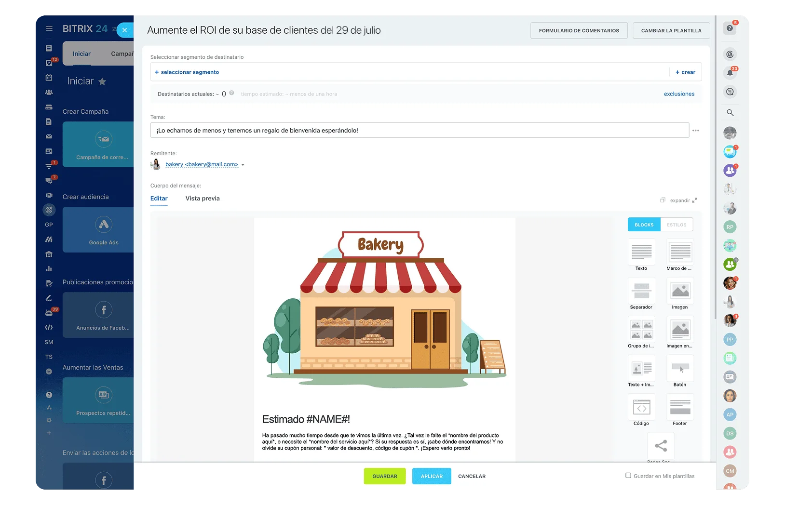Viewport: 785px width, 532px height.
Task: Click the help icon next to recipients count
Action: pyautogui.click(x=231, y=93)
